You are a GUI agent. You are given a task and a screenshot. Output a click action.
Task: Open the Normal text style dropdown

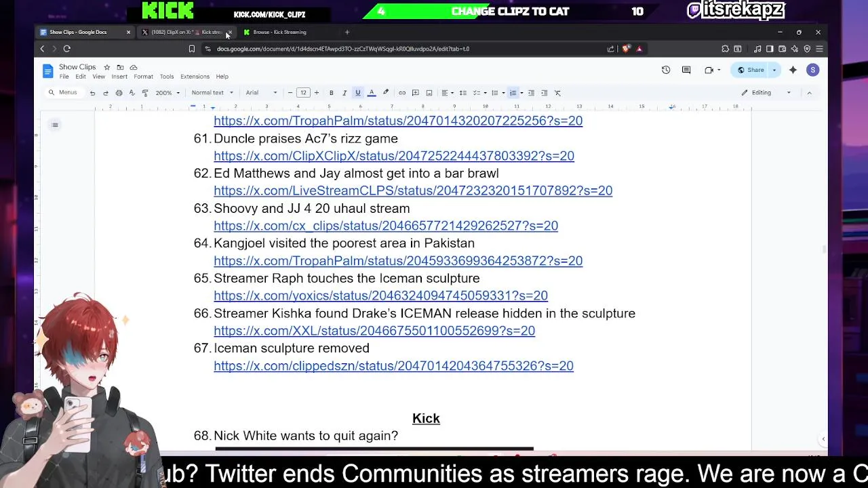pos(212,93)
